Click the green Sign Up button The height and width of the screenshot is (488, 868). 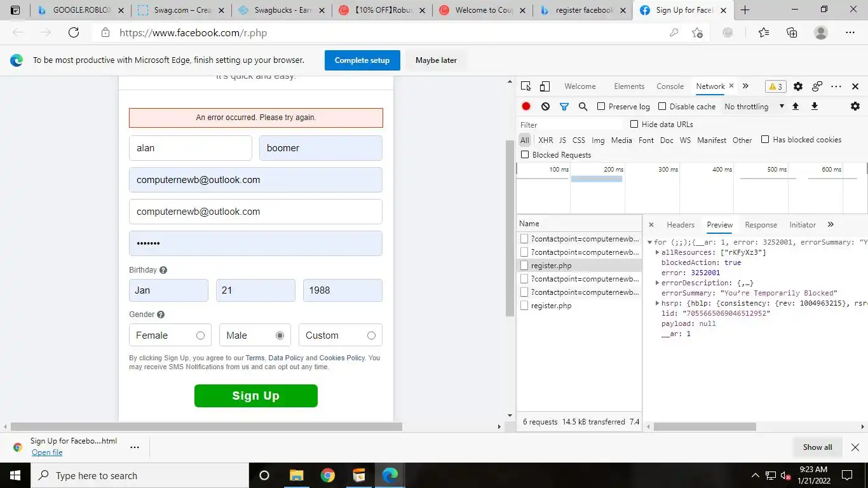click(x=255, y=396)
